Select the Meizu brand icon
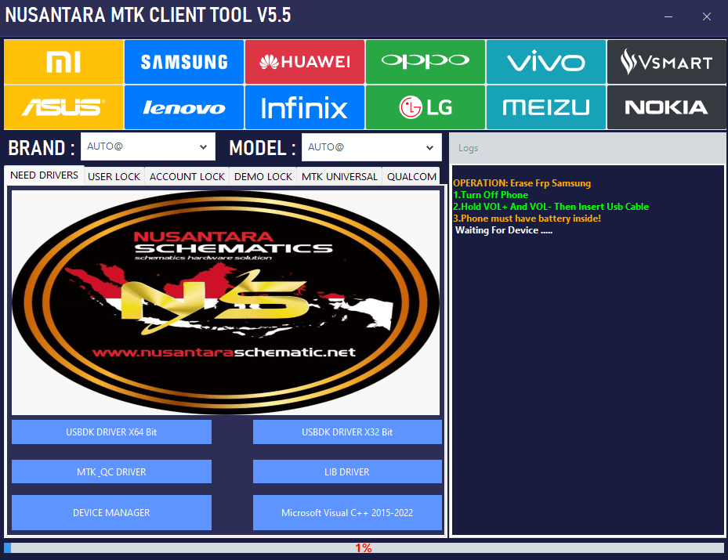 pyautogui.click(x=545, y=107)
